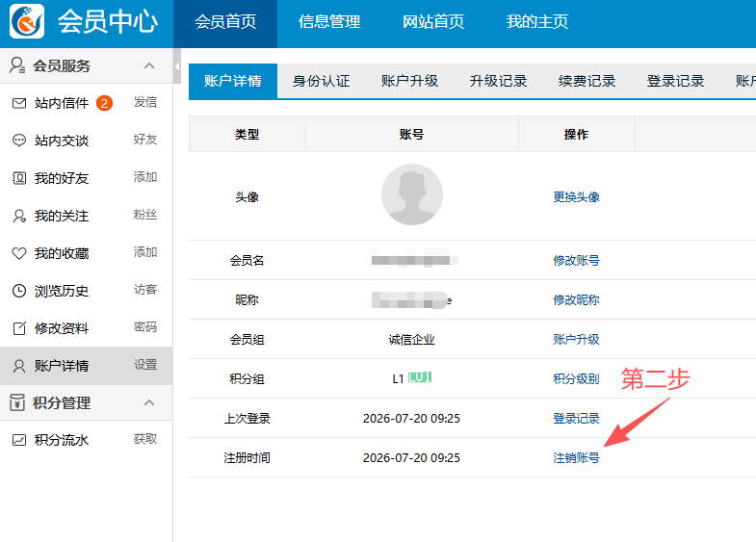Open 浏览历史 in sidebar

click(62, 291)
